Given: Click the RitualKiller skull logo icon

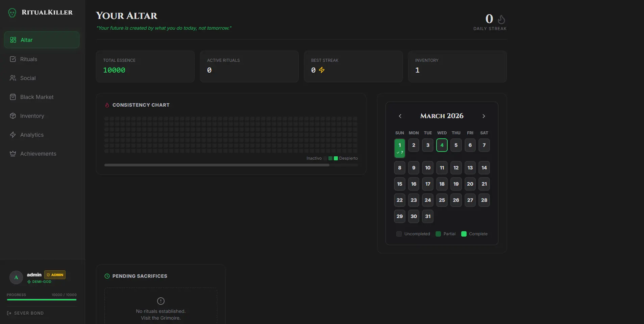Looking at the screenshot, I should pyautogui.click(x=12, y=13).
